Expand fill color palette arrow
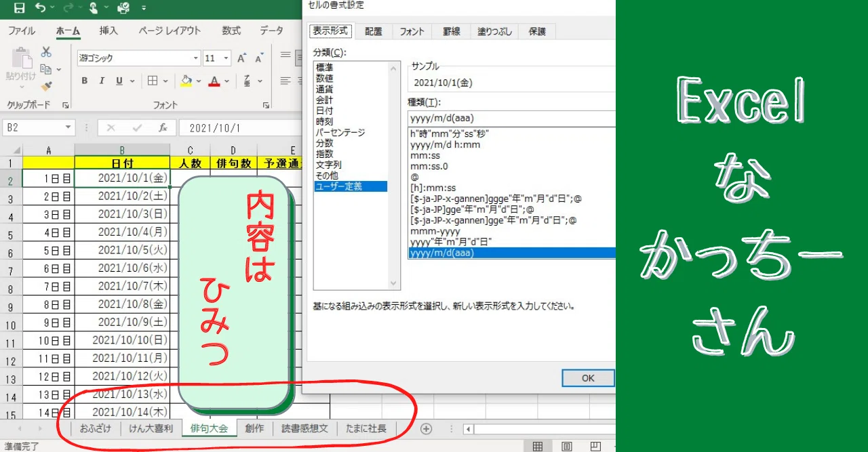 coord(198,81)
